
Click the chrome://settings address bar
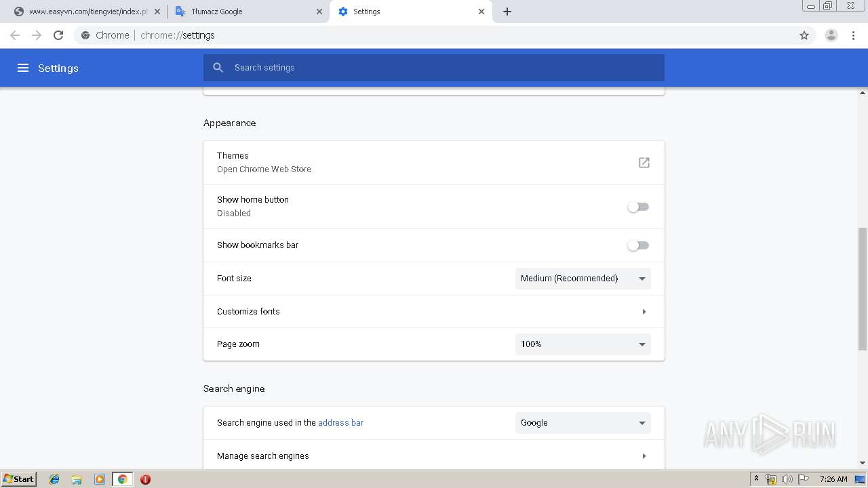434,35
